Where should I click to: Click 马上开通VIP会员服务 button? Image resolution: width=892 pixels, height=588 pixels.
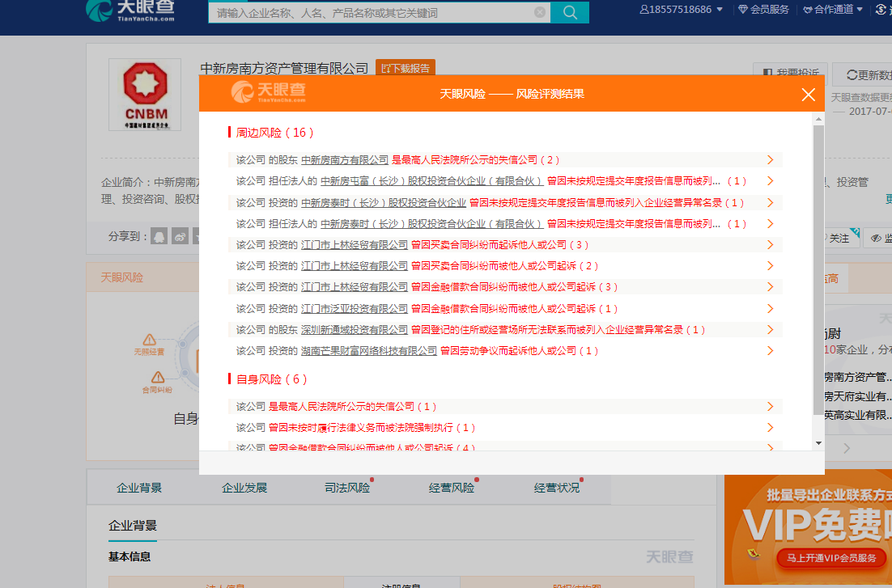(x=831, y=558)
